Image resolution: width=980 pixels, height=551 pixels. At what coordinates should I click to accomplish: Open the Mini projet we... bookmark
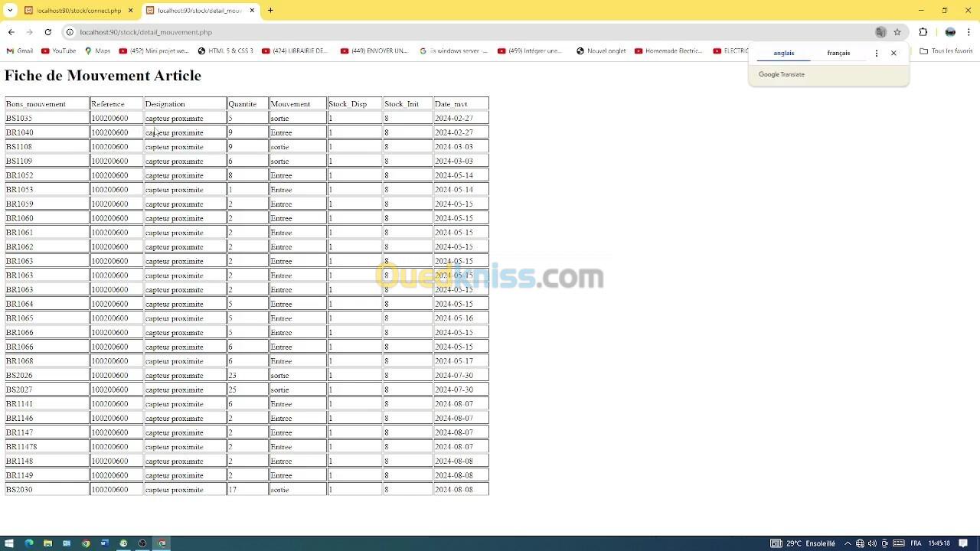pos(154,51)
